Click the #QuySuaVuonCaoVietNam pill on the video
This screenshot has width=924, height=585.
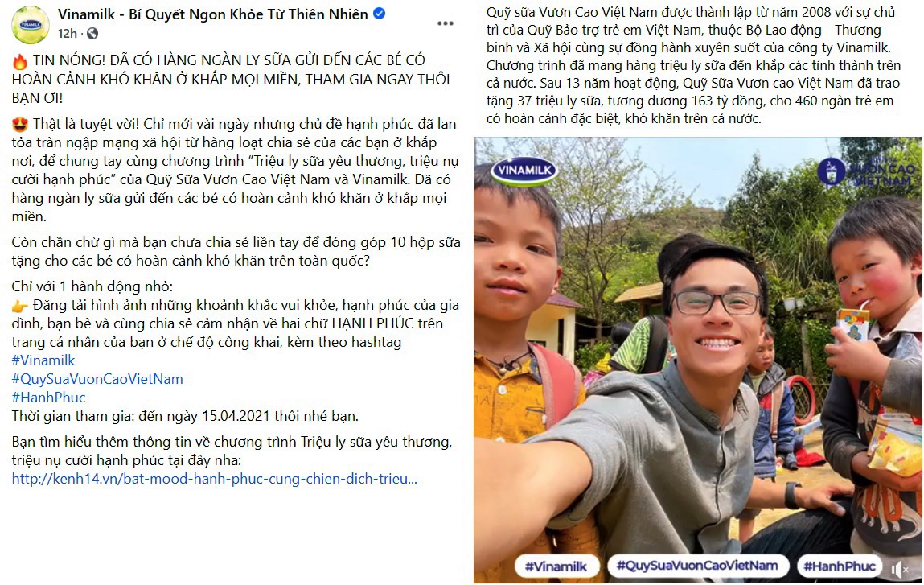pos(697,566)
